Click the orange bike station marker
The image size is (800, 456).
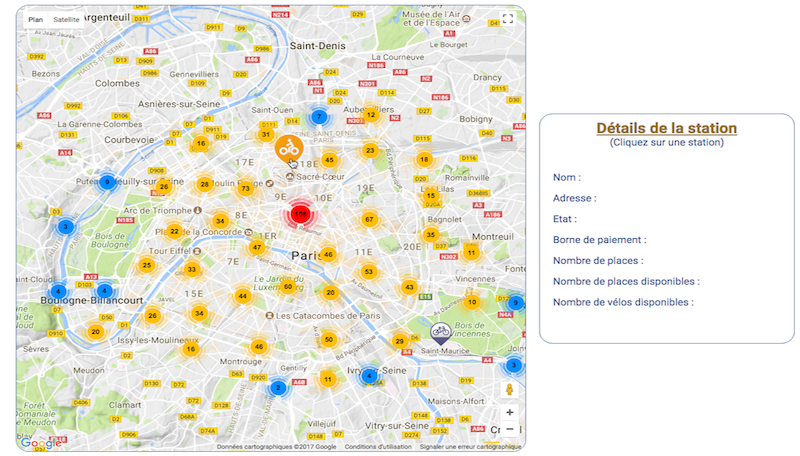287,149
